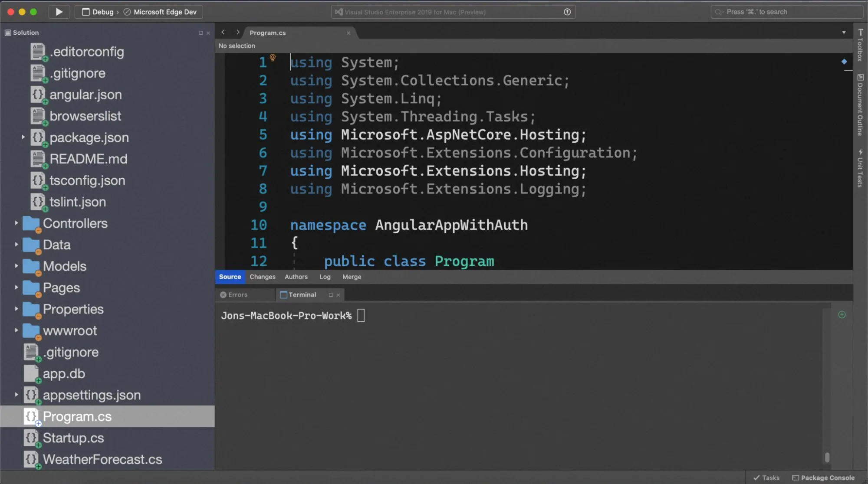
Task: Open the Debug configuration dropdown
Action: tap(102, 11)
